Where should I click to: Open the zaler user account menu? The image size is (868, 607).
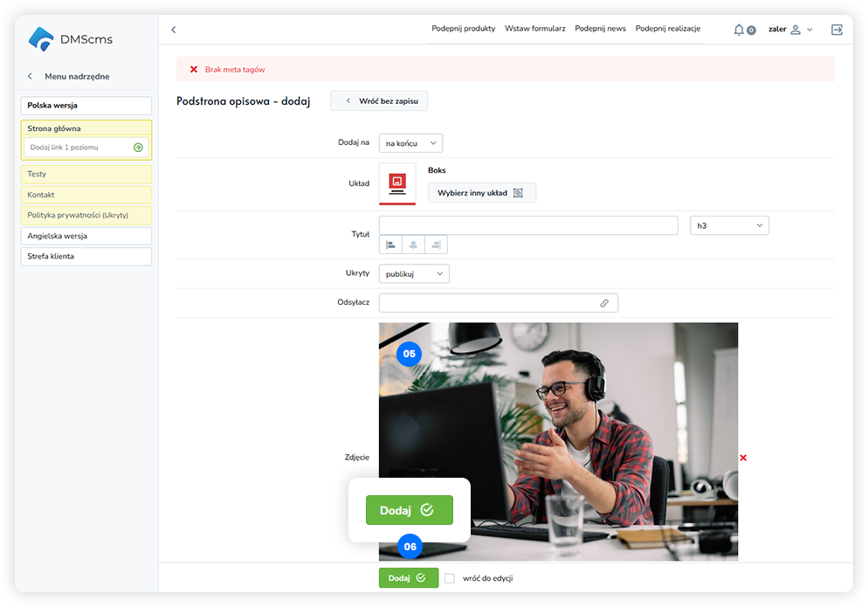[x=790, y=30]
